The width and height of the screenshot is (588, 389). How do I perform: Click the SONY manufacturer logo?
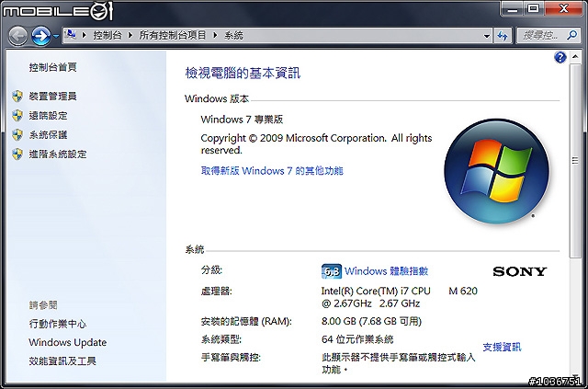pyautogui.click(x=520, y=271)
